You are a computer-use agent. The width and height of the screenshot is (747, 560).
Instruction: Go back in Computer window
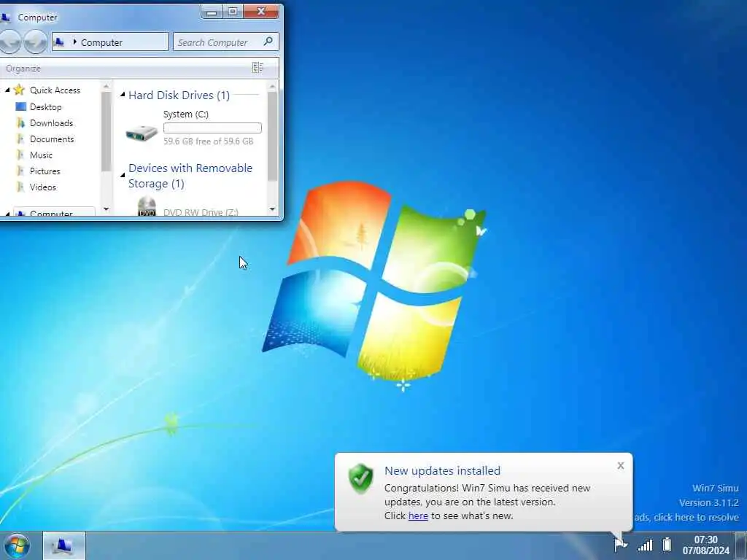click(9, 42)
